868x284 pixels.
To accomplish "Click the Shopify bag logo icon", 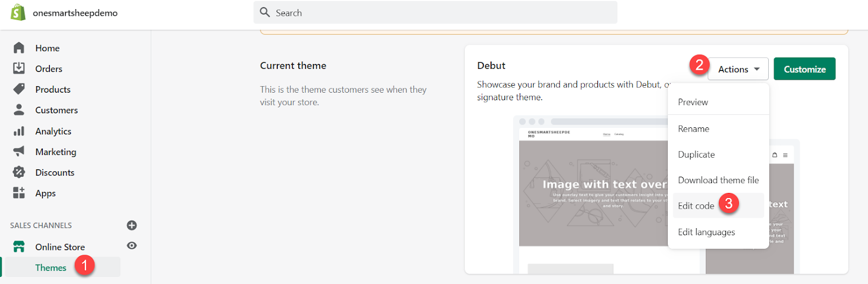I will tap(18, 12).
